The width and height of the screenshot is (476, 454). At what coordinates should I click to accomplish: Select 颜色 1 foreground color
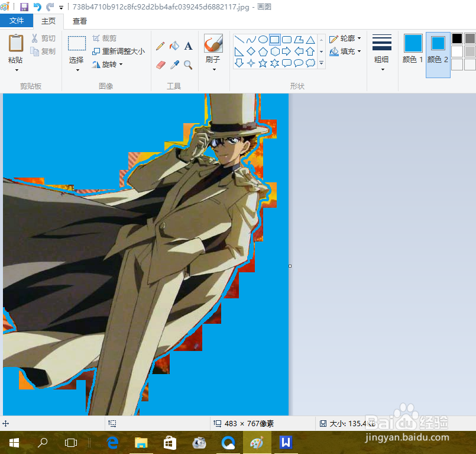tap(413, 49)
